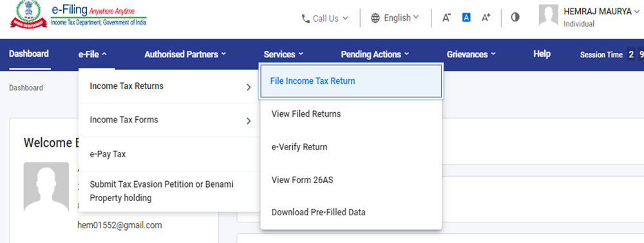Open the Authorised Partners menu
Image resolution: width=644 pixels, height=243 pixels.
click(185, 54)
